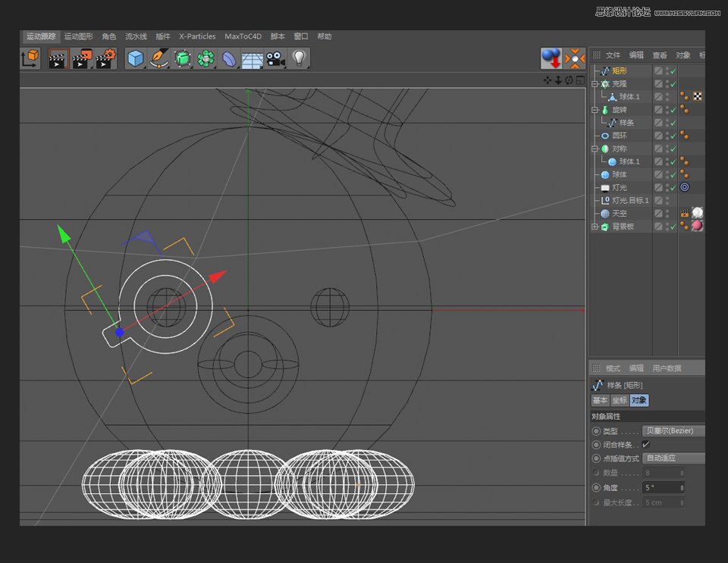Screen dimensions: 728x563
Task: Toggle the green enable checkmark for 灯光
Action: pyautogui.click(x=672, y=187)
